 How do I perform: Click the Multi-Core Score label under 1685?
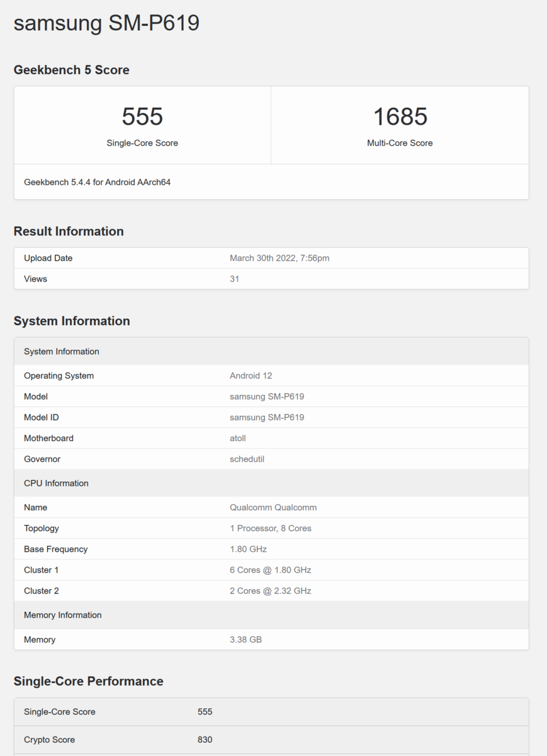click(400, 143)
